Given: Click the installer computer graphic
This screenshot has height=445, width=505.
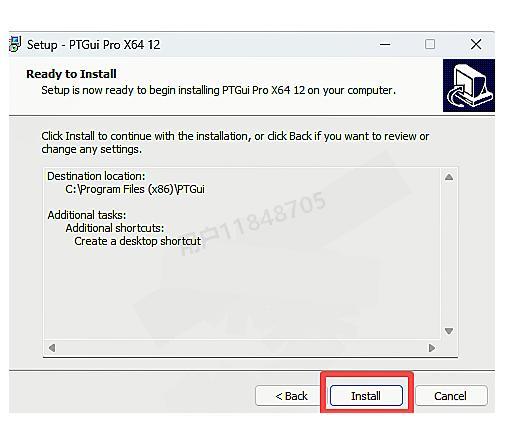Looking at the screenshot, I should click(x=469, y=86).
